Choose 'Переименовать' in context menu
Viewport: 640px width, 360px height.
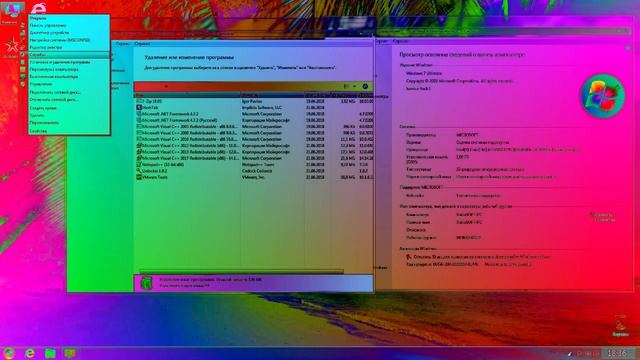click(69, 123)
